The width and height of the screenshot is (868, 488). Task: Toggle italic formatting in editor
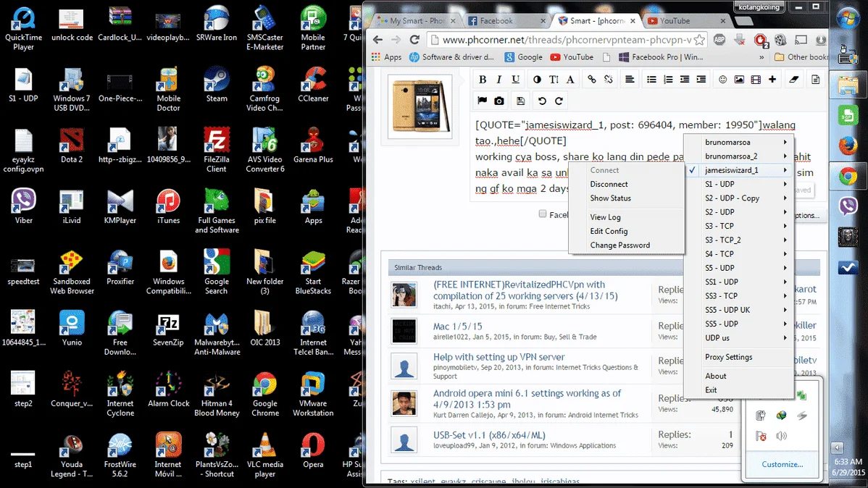[498, 80]
